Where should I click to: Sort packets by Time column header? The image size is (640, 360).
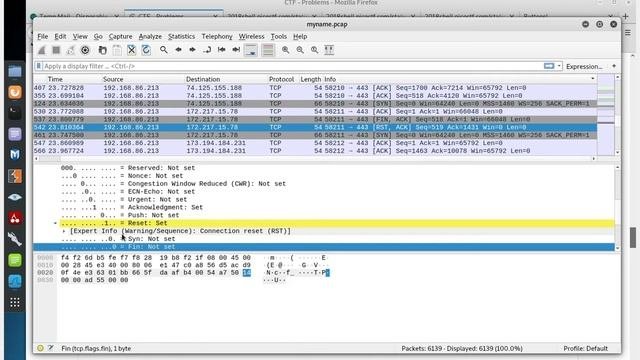(x=55, y=79)
